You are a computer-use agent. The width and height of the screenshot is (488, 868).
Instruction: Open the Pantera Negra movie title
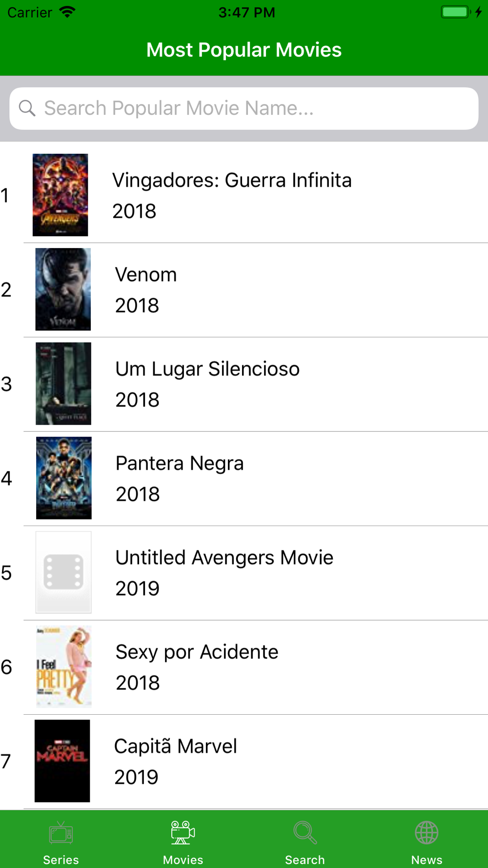[180, 463]
